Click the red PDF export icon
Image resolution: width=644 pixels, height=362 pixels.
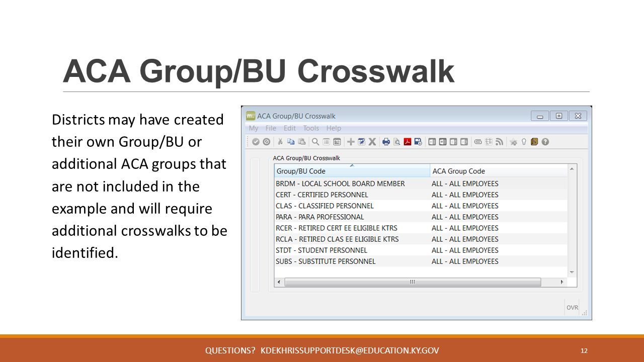408,142
